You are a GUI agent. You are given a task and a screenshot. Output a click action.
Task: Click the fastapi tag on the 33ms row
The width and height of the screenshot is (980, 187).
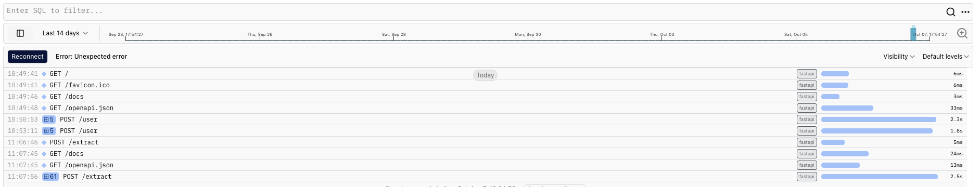(807, 108)
